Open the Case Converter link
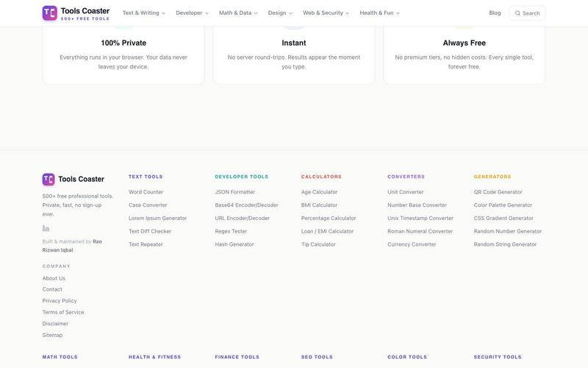Viewport: 588px width, 368px height. click(x=148, y=205)
